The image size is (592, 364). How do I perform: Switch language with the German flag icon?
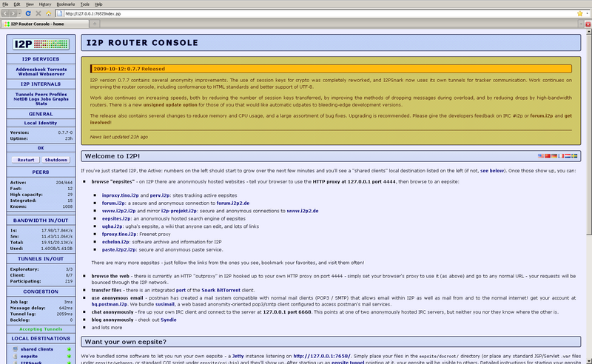(x=554, y=156)
